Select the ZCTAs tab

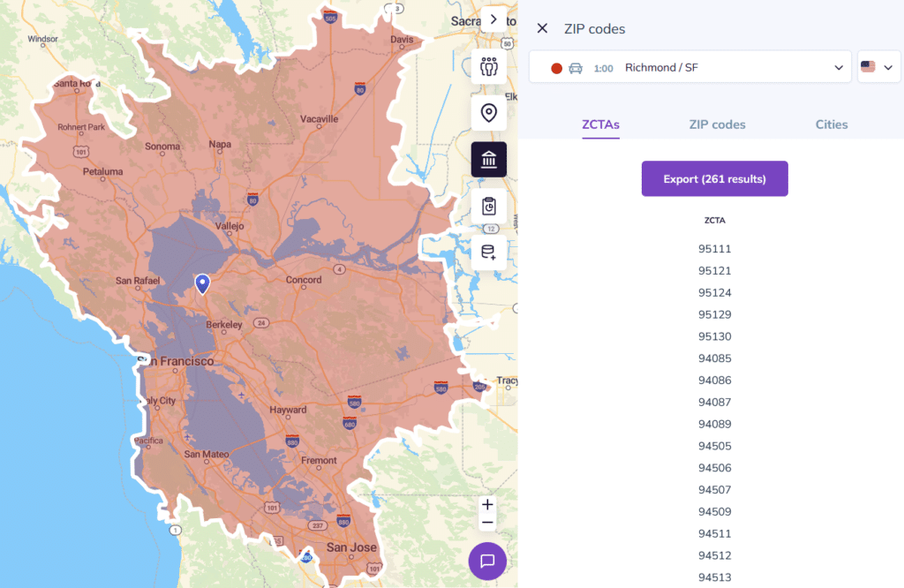click(x=600, y=124)
